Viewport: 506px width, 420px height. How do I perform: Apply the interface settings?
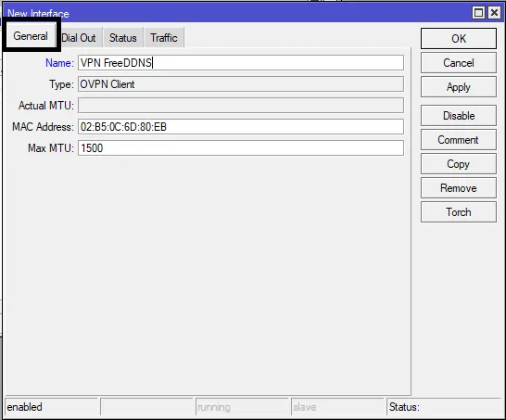[x=458, y=87]
